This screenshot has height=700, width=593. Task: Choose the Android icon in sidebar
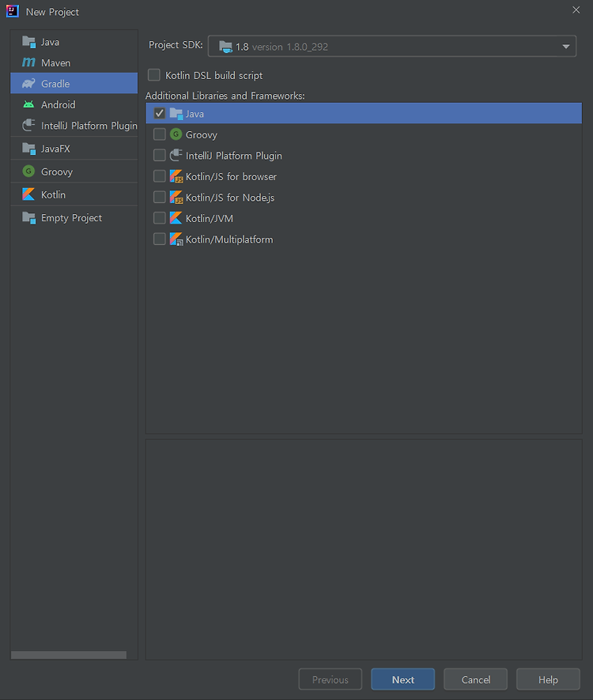click(x=28, y=104)
